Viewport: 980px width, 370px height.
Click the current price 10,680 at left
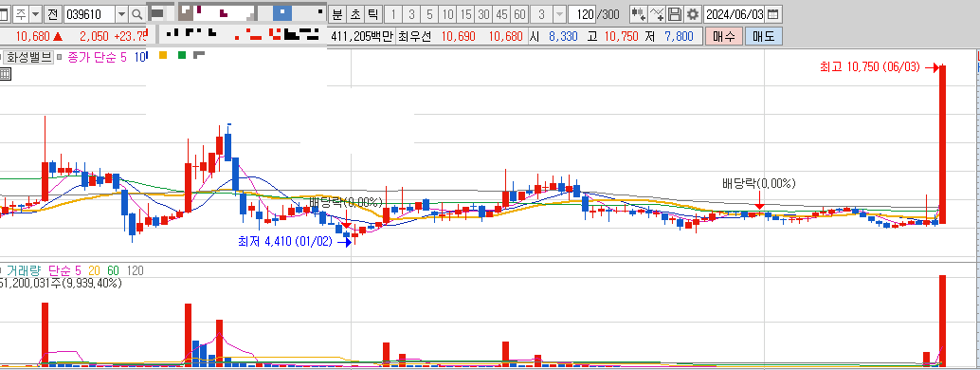click(32, 36)
